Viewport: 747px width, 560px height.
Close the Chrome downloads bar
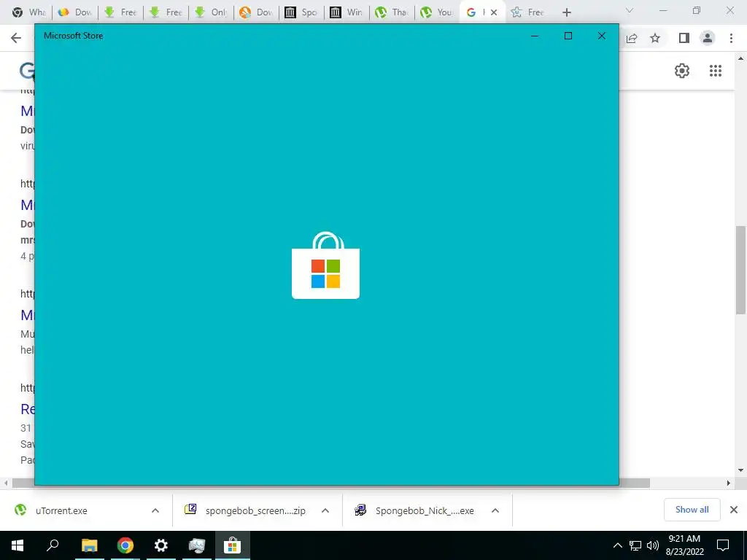(x=734, y=510)
